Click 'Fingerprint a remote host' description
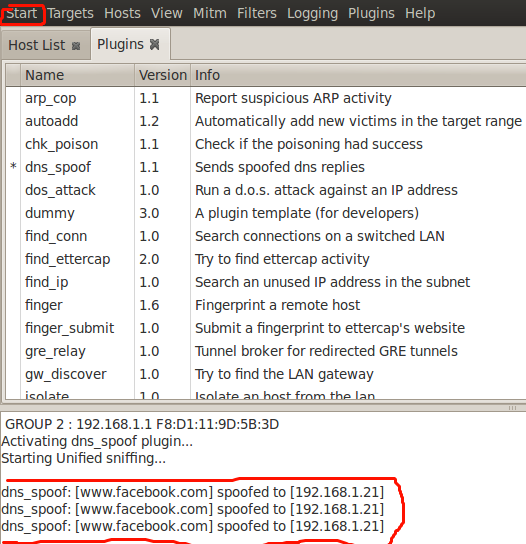 point(277,305)
